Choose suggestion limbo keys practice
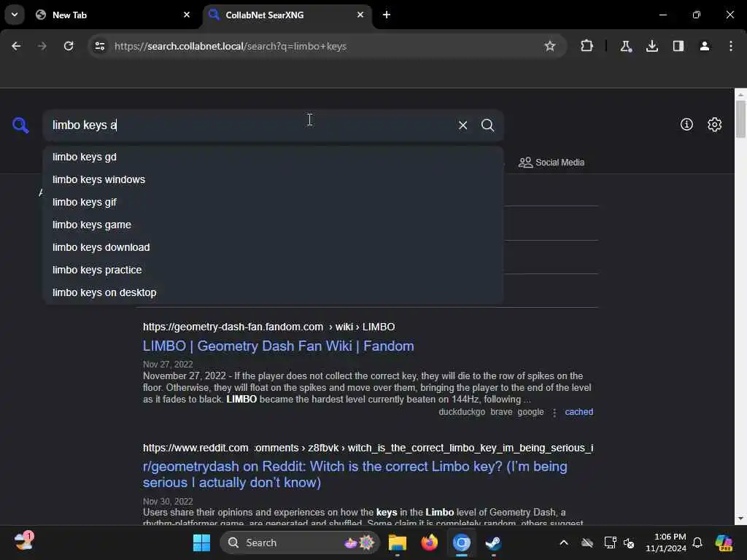This screenshot has height=560, width=747. [x=273, y=270]
